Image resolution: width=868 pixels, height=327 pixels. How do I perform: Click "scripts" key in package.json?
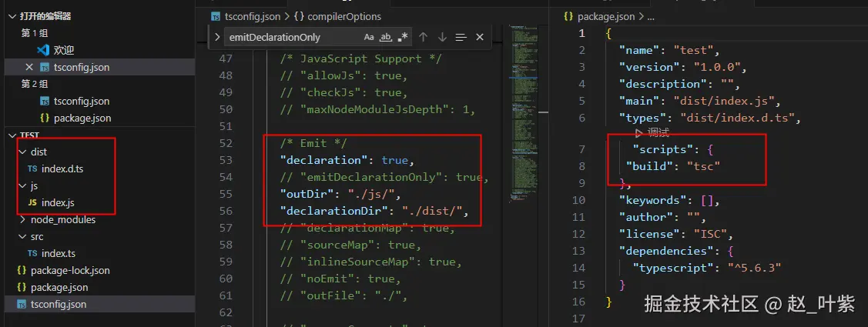(662, 149)
